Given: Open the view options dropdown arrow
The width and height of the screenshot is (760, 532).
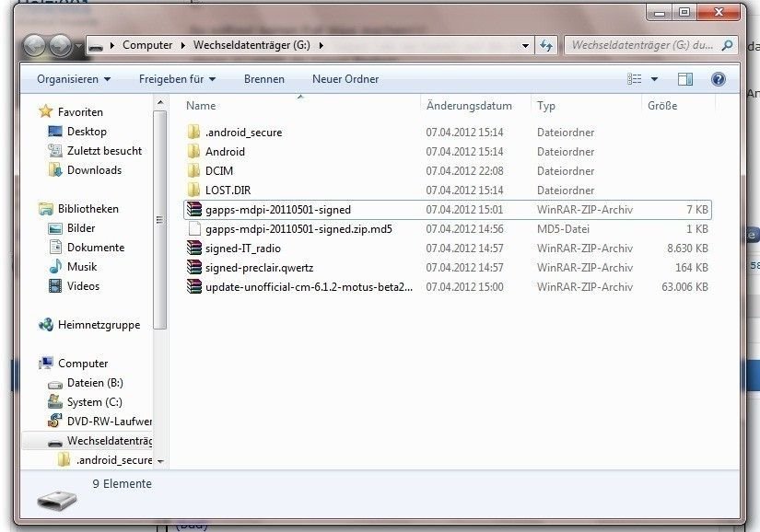Looking at the screenshot, I should (654, 79).
